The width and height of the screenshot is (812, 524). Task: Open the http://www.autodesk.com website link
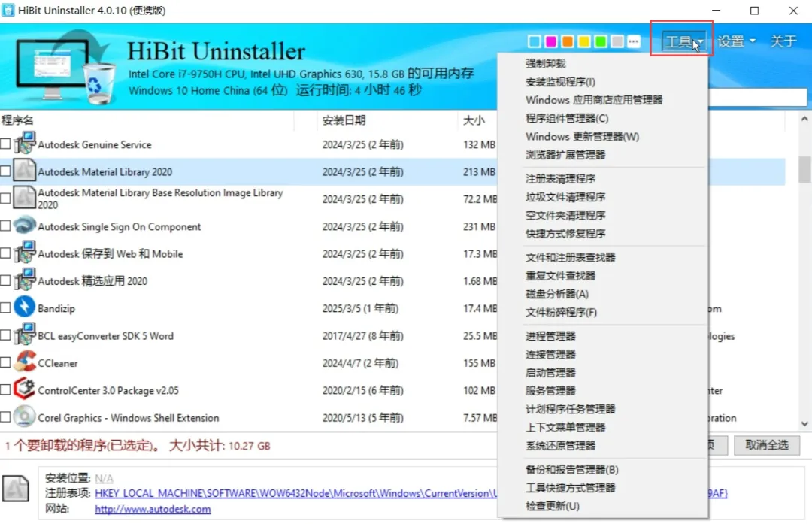(x=153, y=509)
